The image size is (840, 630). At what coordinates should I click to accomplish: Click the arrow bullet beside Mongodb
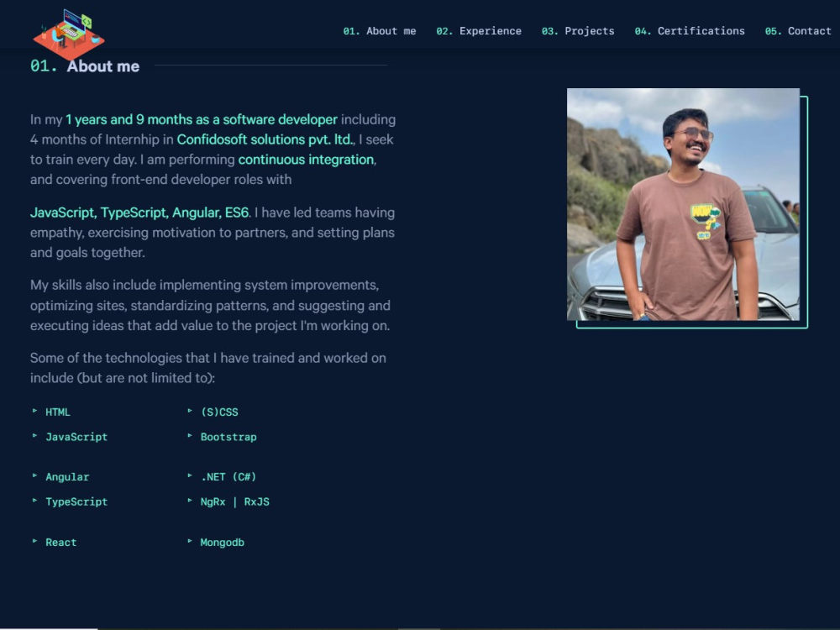190,541
